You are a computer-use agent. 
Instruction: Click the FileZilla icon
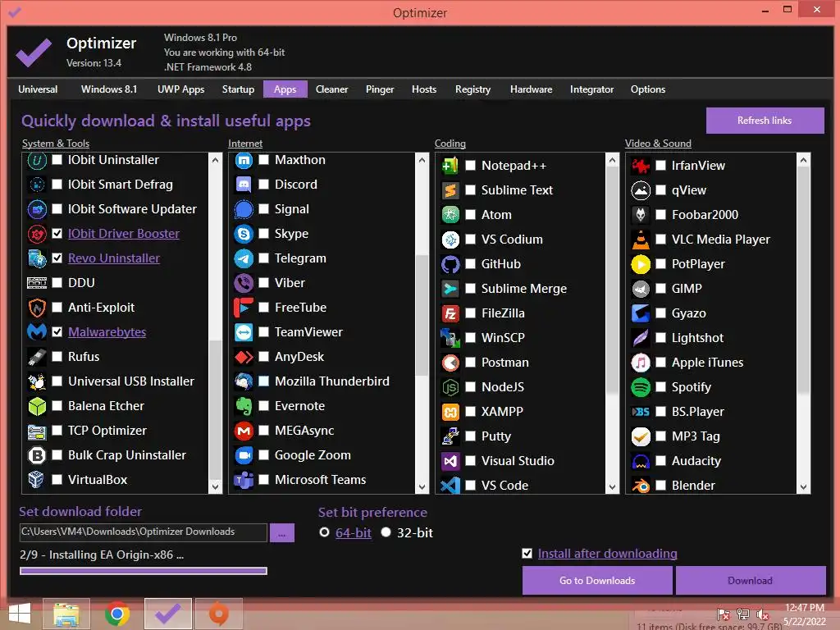(x=450, y=313)
